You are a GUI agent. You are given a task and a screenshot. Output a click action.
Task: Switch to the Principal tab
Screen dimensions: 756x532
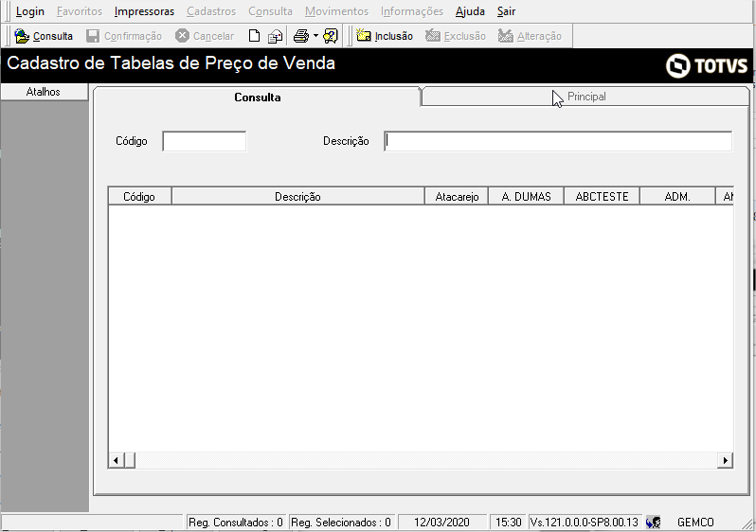click(585, 97)
